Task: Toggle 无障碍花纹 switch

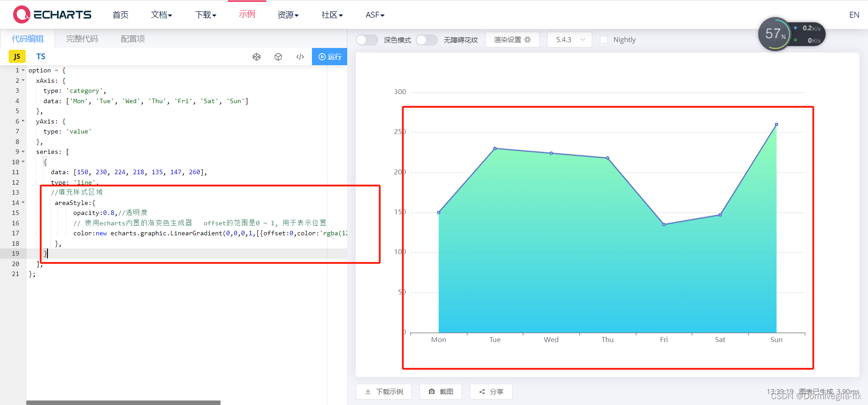Action: point(427,40)
